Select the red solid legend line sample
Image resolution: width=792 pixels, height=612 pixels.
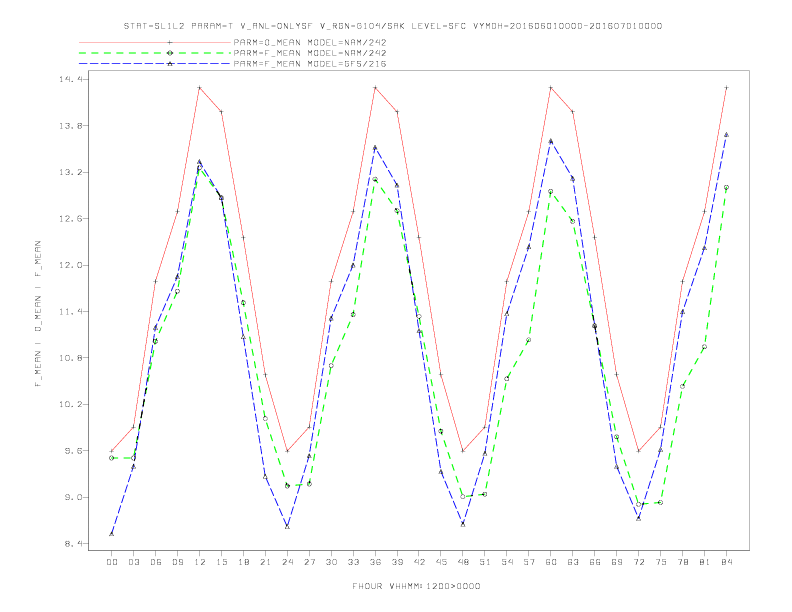pyautogui.click(x=155, y=42)
